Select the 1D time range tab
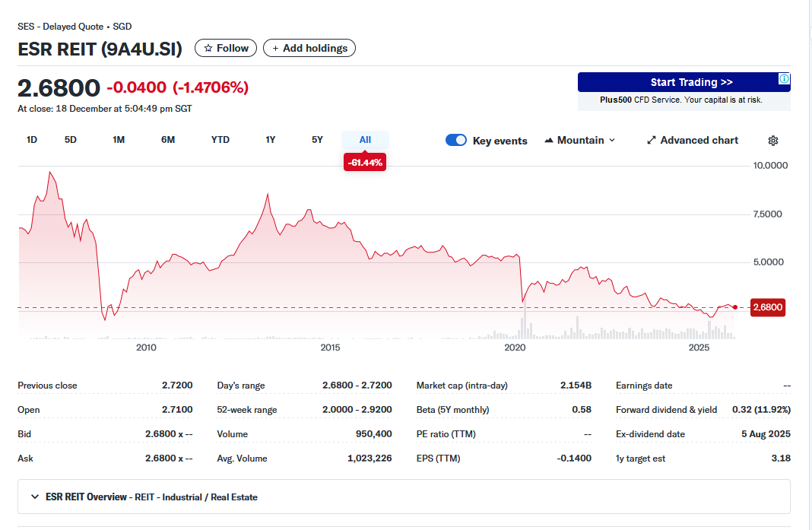 (x=32, y=140)
